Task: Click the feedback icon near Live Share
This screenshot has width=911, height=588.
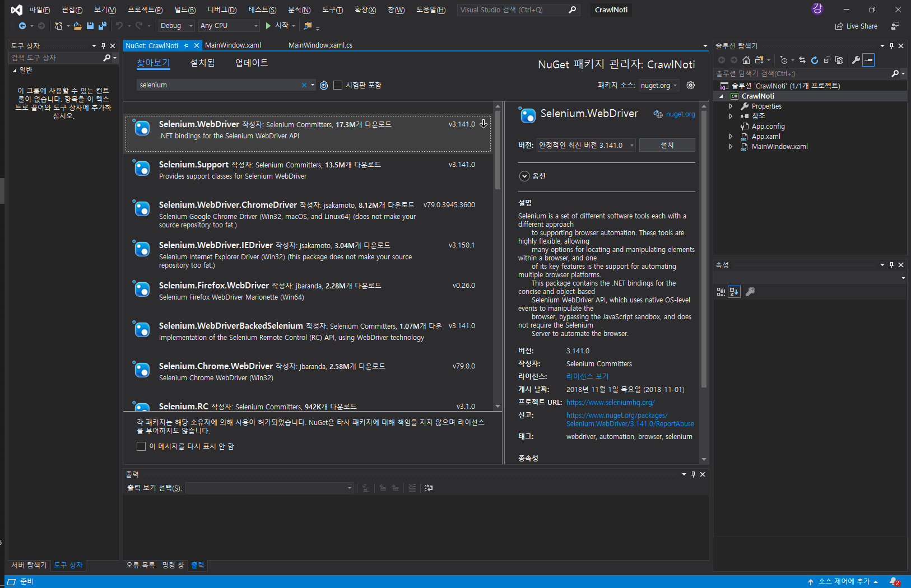Action: click(x=895, y=26)
